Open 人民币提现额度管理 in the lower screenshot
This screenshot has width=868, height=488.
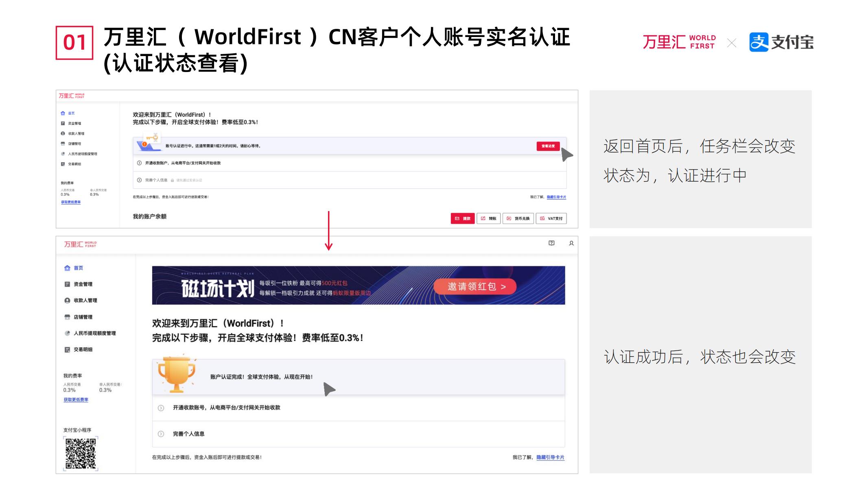[x=95, y=333]
